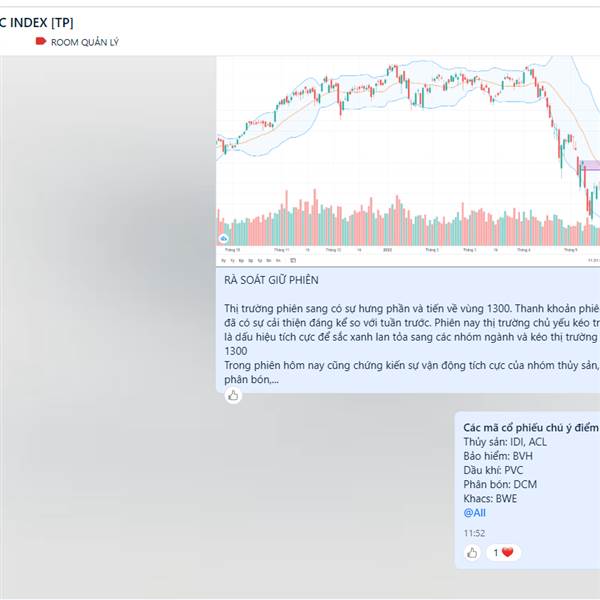Choose the 3-month range below the chart
The image size is (600, 600).
click(251, 260)
